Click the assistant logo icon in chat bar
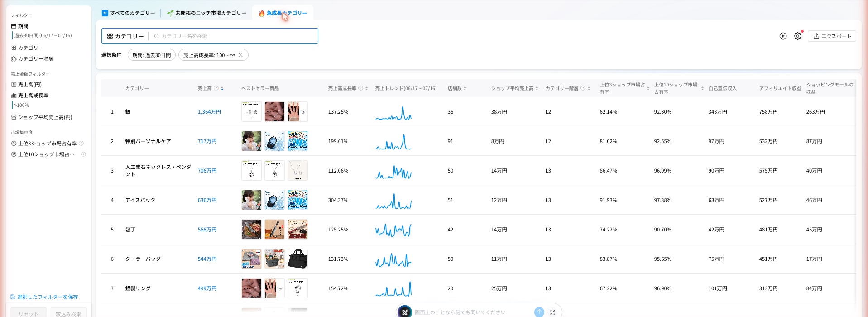Screen dimensions: 868x317 tap(405, 312)
